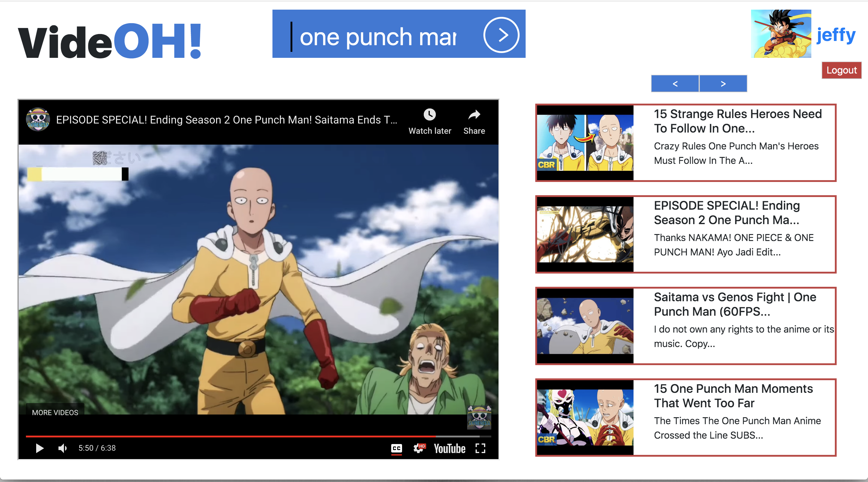Click 'Thanks NAKAMA! ONE PIECE' description text
868x482 pixels.
734,245
